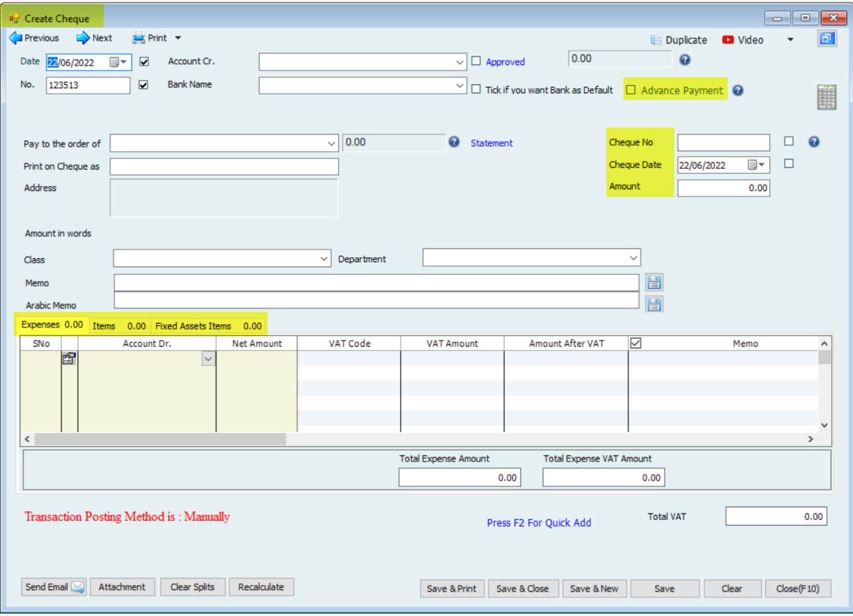
Task: Click the Total VAT field
Action: pyautogui.click(x=776, y=516)
